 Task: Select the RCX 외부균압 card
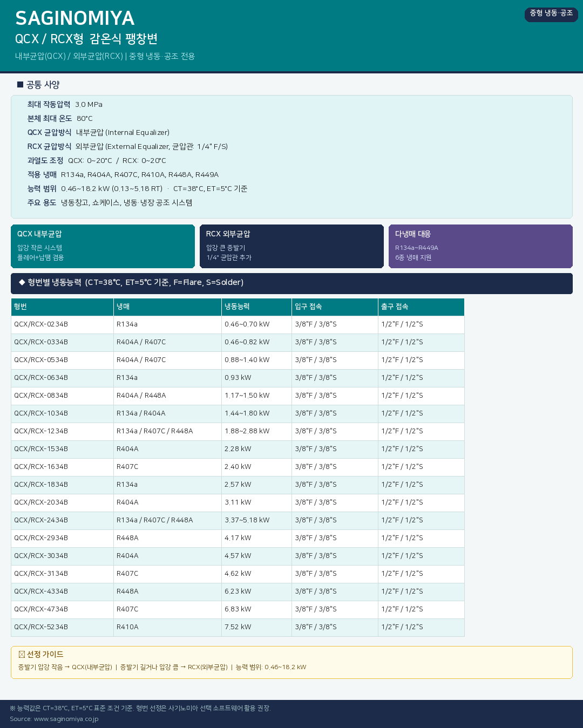pyautogui.click(x=291, y=246)
